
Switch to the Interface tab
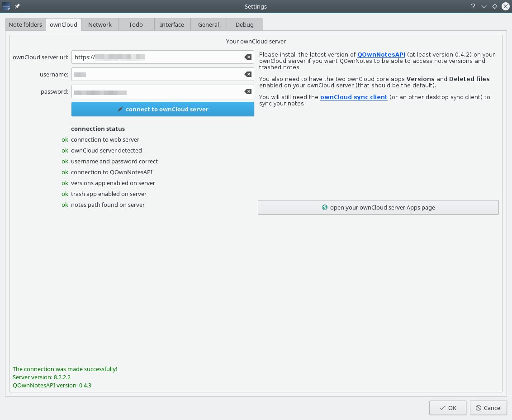[x=172, y=24]
